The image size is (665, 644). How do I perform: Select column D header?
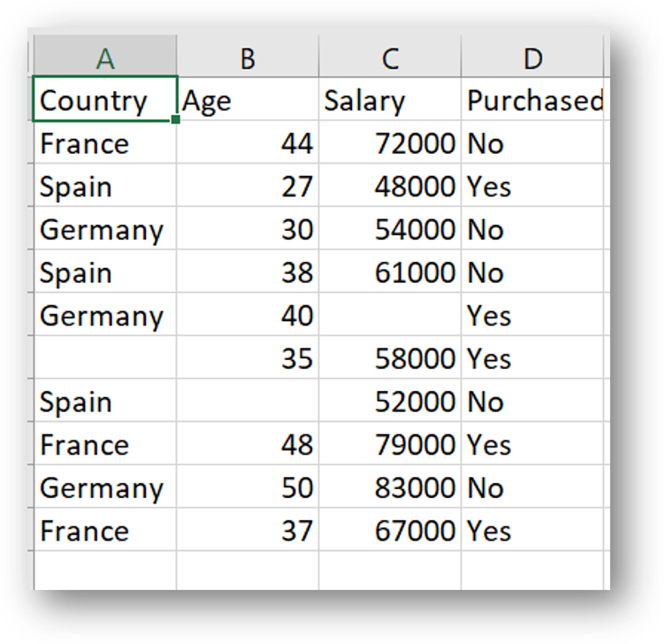pos(532,56)
